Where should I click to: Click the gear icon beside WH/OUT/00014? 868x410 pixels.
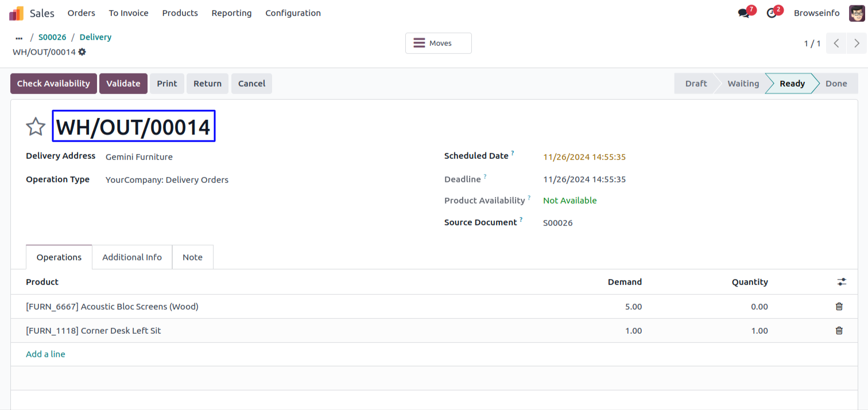(82, 52)
